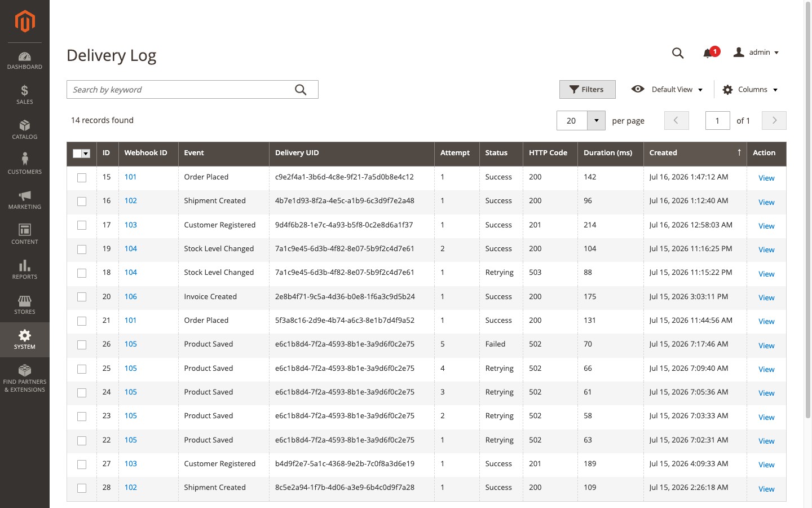This screenshot has height=508, width=812.
Task: Sort by the Webhook ID column header
Action: (148, 153)
